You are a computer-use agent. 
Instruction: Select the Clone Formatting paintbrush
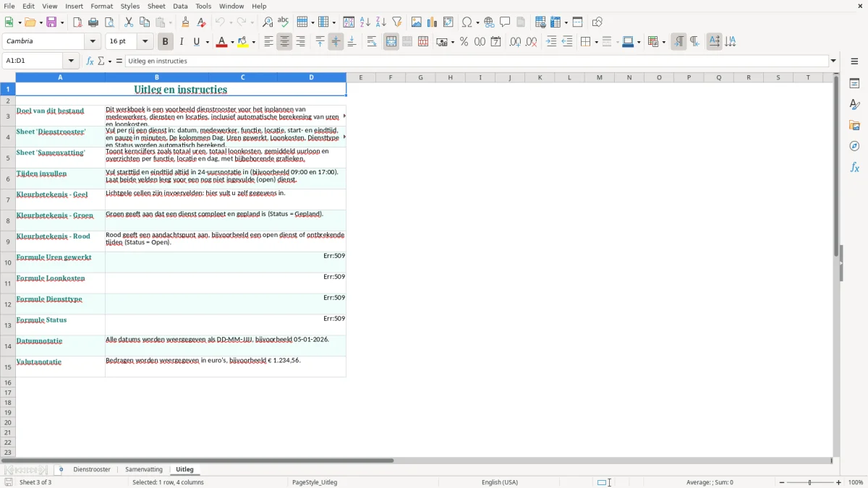click(185, 22)
